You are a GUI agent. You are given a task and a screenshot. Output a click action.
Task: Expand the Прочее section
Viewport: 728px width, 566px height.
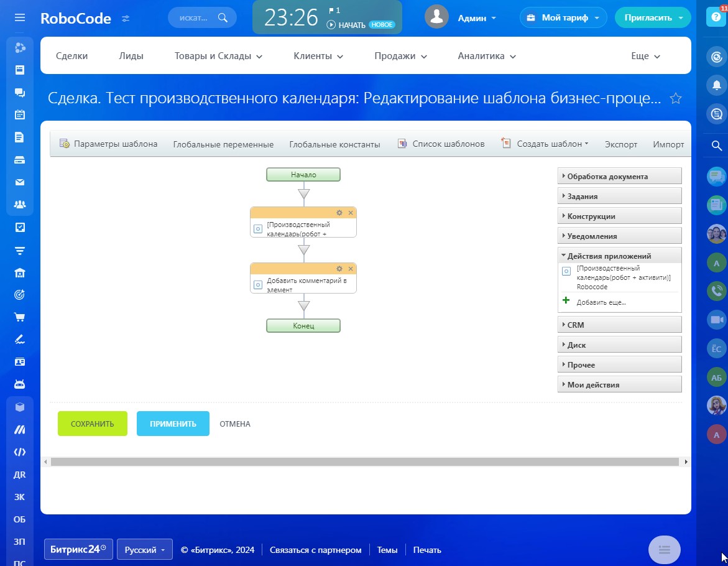pyautogui.click(x=619, y=365)
